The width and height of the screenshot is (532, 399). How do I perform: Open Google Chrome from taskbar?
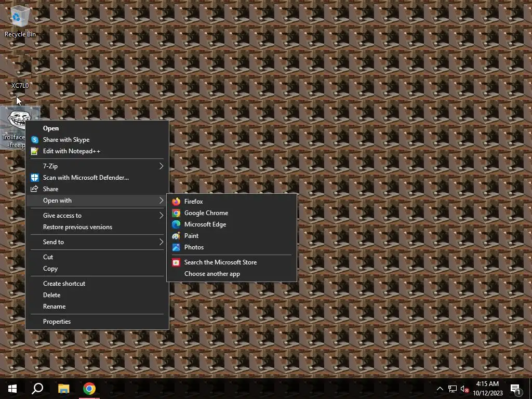(89, 389)
